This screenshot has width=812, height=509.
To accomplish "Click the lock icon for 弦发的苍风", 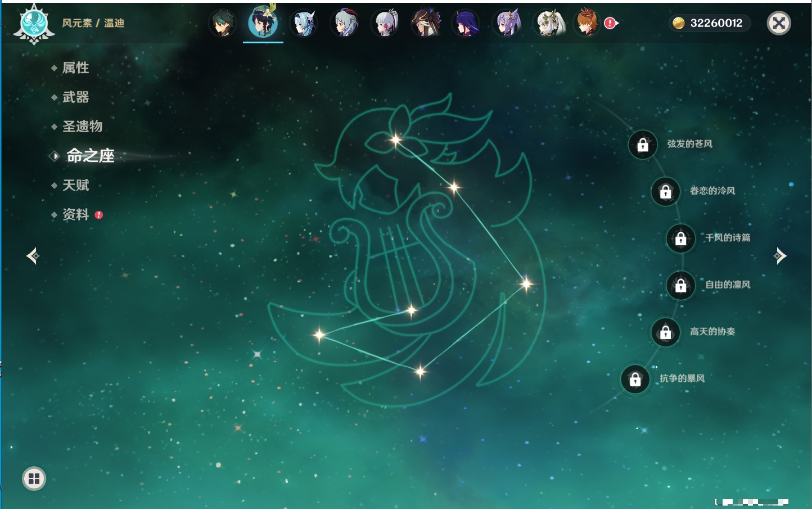I will click(643, 145).
